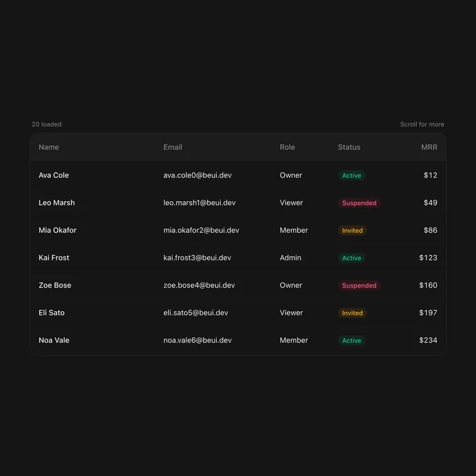
Task: Click Zoe Bose's Owner role cell
Action: tap(291, 286)
